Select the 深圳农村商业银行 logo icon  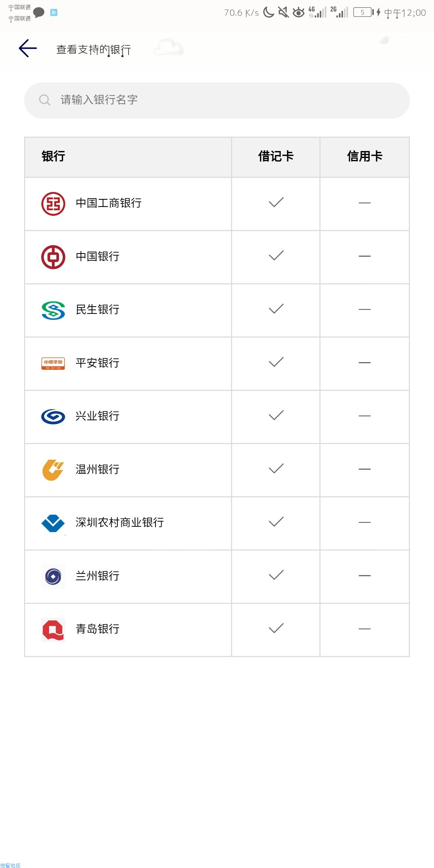point(53,523)
